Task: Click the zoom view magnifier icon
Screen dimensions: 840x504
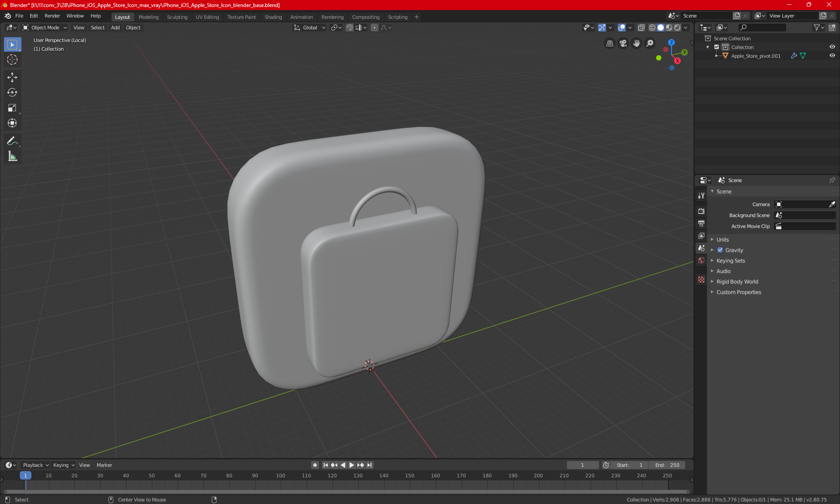Action: tap(650, 43)
